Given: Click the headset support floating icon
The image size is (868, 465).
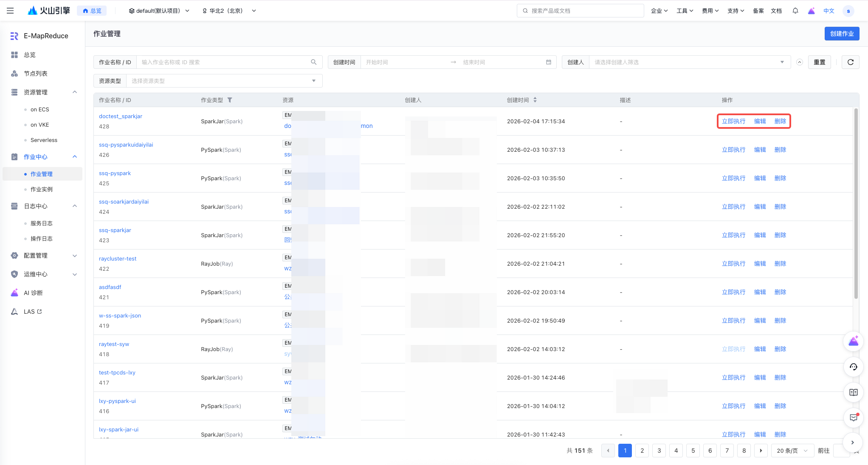Looking at the screenshot, I should click(x=853, y=367).
